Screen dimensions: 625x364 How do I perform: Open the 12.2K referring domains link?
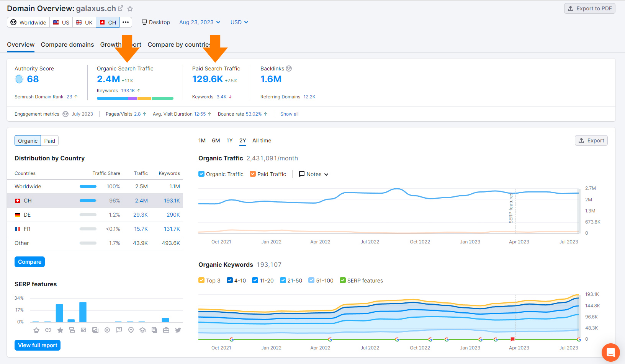pyautogui.click(x=309, y=97)
